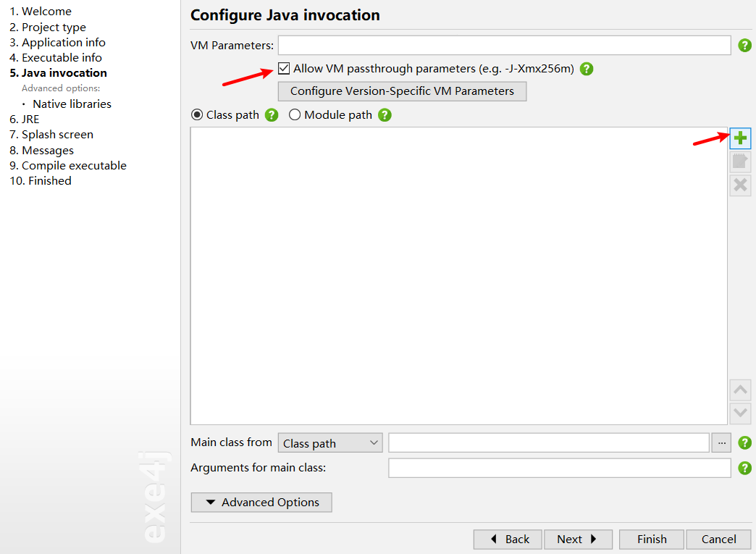This screenshot has height=554, width=756.
Task: Open help for Arguments for main class
Action: [x=744, y=468]
